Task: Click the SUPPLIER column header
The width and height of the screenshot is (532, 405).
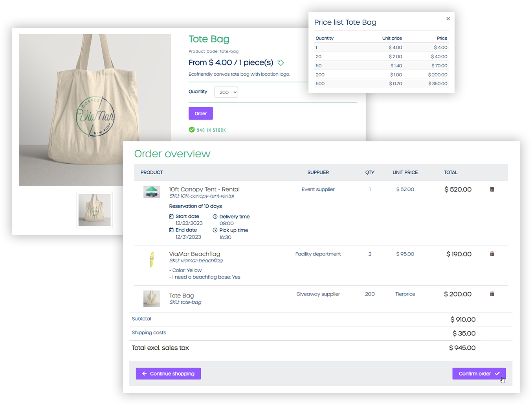Action: pos(318,172)
